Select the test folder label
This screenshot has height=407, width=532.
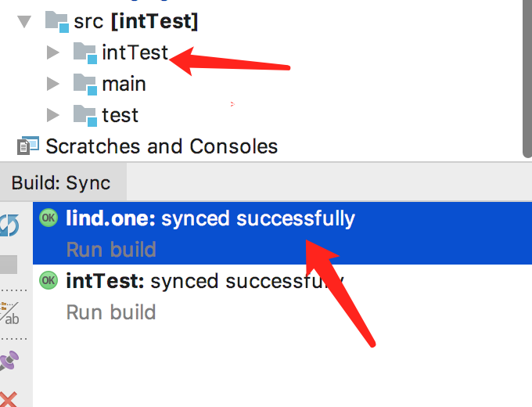click(120, 115)
